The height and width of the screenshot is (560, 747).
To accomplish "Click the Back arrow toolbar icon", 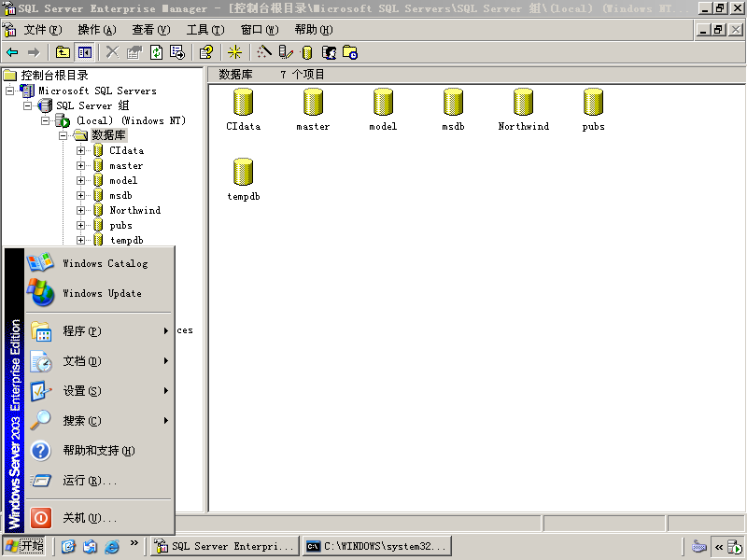I will (x=12, y=52).
